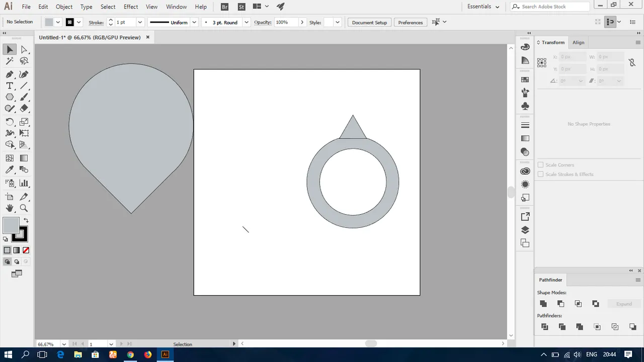The image size is (644, 362).
Task: Click the Preferences button
Action: 411,22
